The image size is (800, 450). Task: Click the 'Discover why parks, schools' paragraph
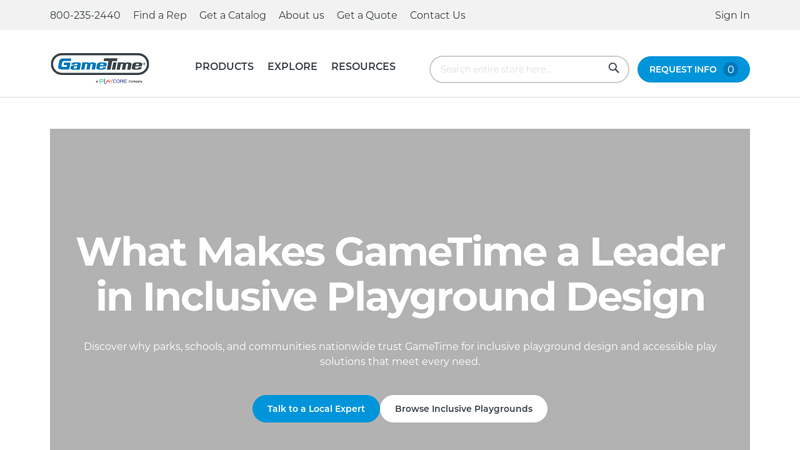[400, 354]
